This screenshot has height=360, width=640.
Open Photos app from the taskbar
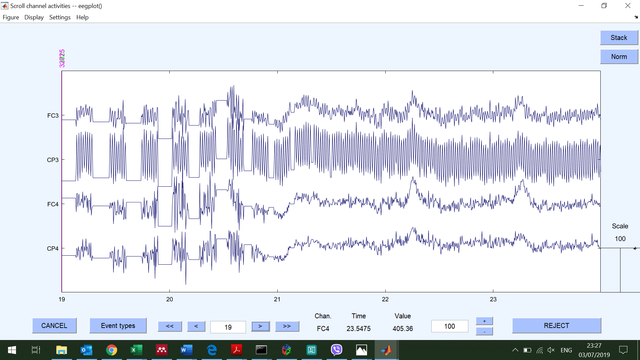tap(361, 350)
